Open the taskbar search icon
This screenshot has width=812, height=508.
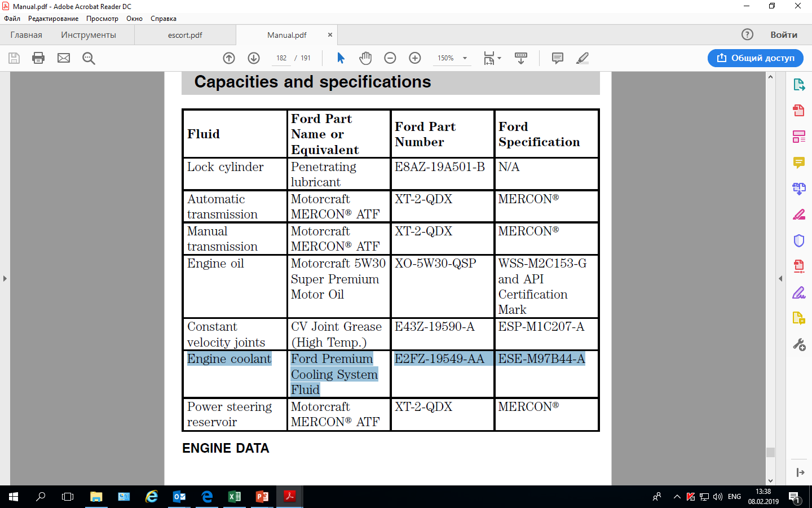41,497
